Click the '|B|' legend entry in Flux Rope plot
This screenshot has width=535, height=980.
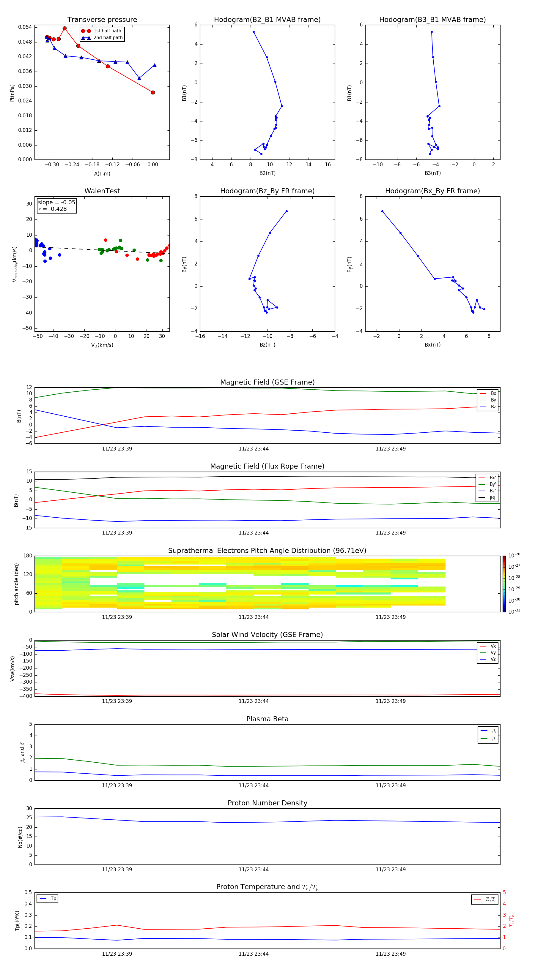(487, 498)
